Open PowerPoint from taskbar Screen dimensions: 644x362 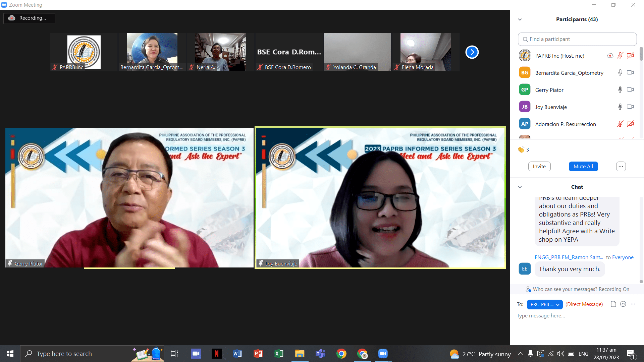pos(258,354)
